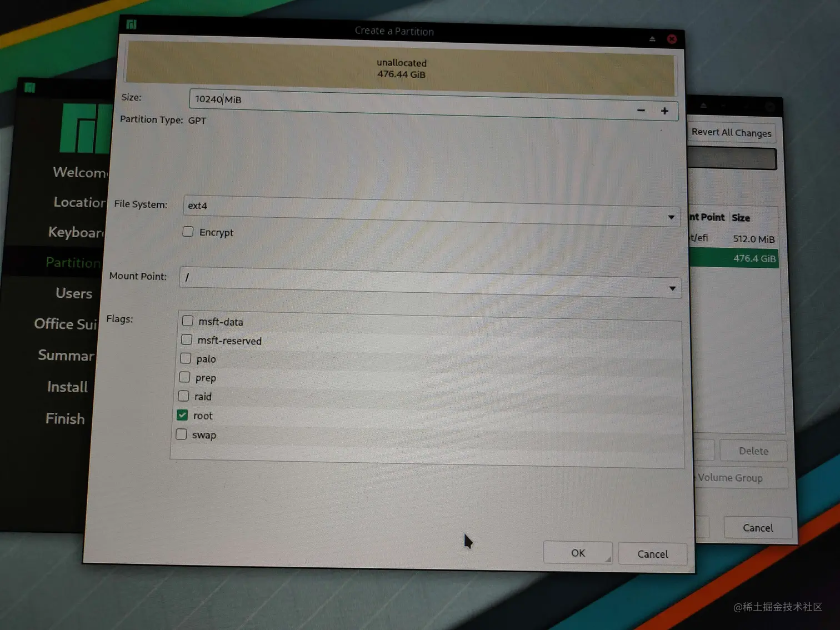Select the 476.4 GiB row in partition table

pos(733,258)
